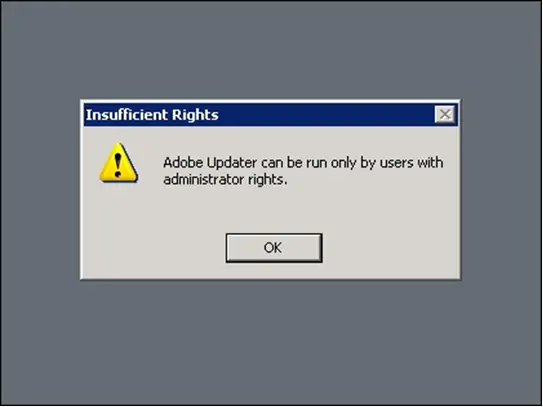Close the Insufficient Rights dialog with X

445,114
